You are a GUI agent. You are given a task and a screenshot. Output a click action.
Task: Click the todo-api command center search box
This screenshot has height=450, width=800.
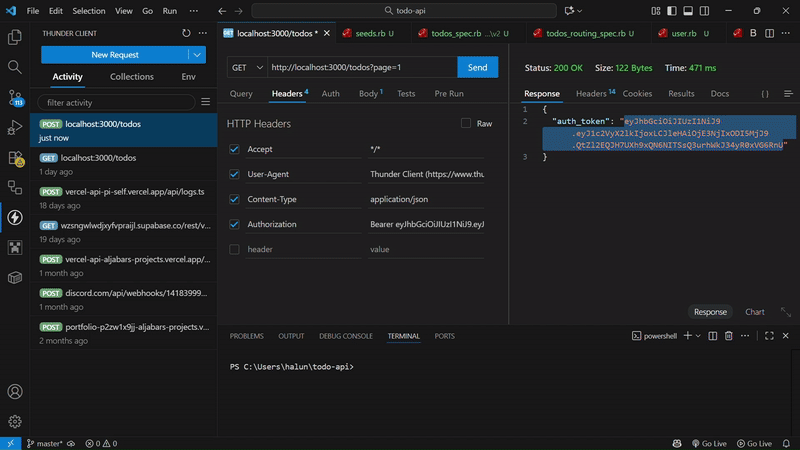coord(404,11)
